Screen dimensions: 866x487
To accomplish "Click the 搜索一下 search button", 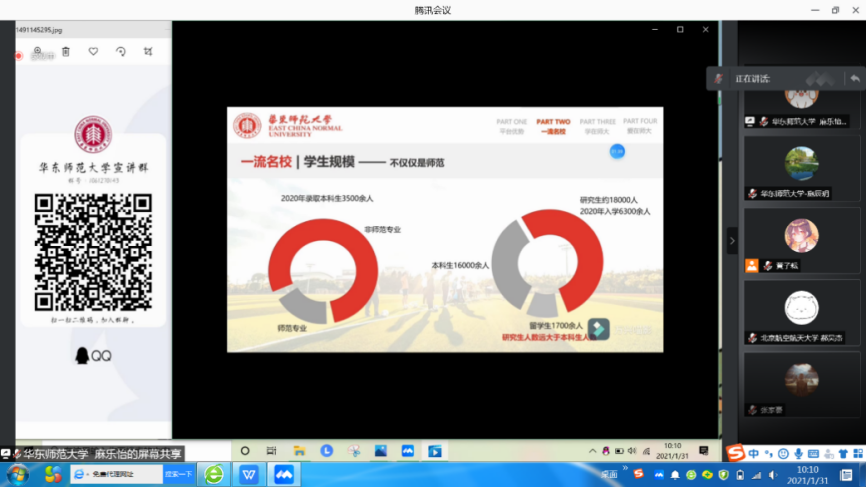I will (x=178, y=474).
